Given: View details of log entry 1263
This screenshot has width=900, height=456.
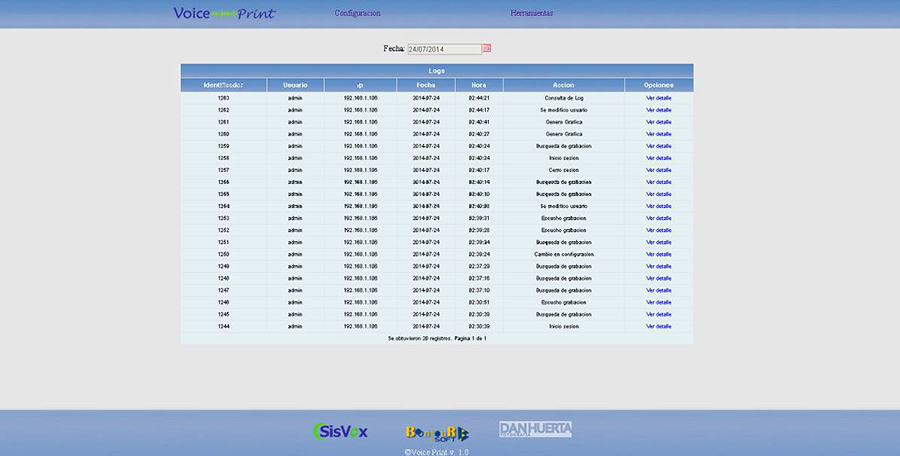Looking at the screenshot, I should click(659, 98).
